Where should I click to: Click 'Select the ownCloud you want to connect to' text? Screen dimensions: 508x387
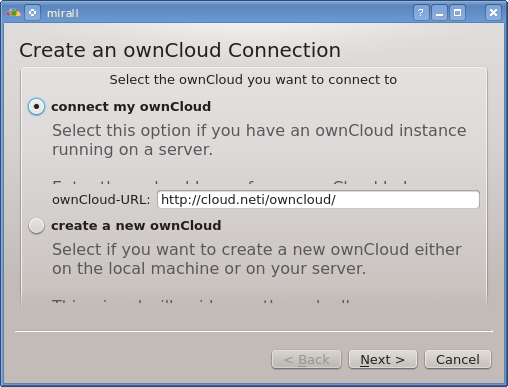(x=253, y=80)
